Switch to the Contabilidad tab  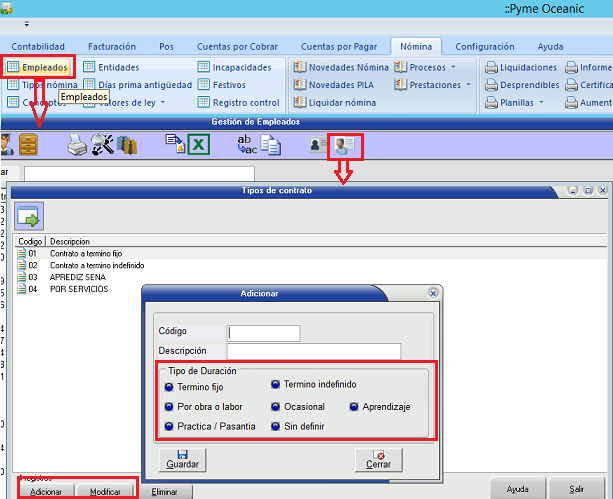pyautogui.click(x=38, y=47)
